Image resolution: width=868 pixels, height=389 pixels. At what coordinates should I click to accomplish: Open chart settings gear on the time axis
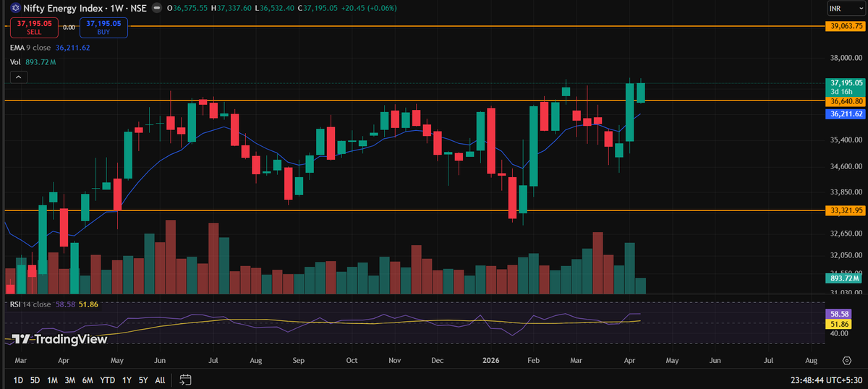(846, 359)
